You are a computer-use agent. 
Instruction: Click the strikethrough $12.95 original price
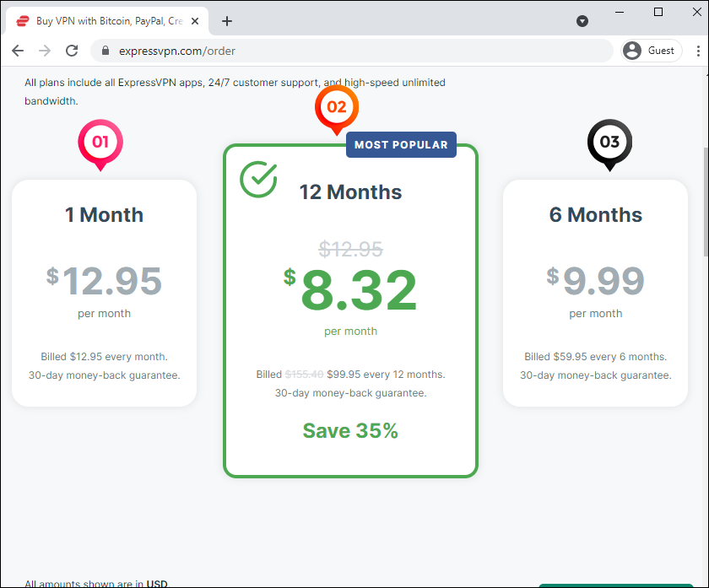point(350,249)
